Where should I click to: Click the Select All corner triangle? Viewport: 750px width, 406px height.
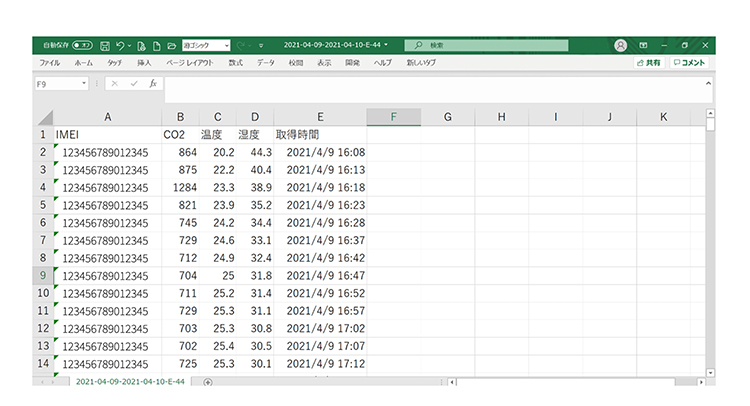[x=45, y=117]
